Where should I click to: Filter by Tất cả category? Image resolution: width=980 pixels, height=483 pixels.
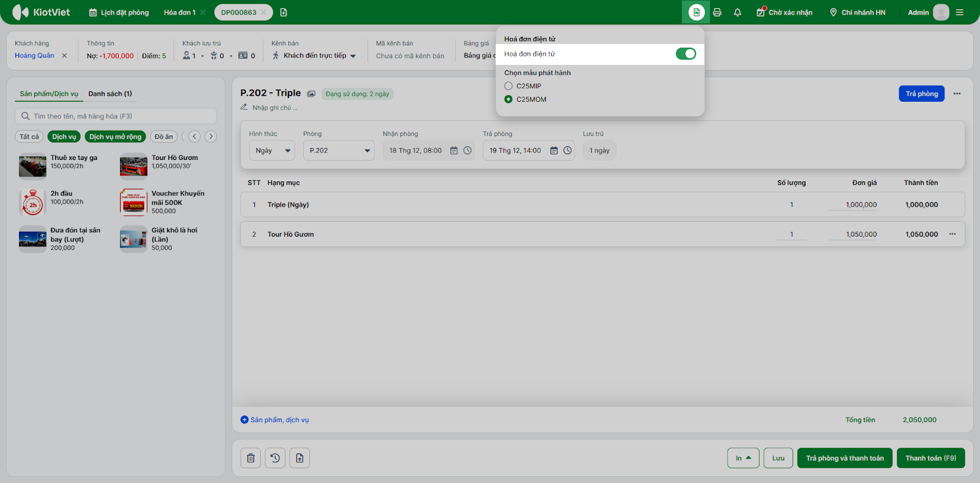[29, 137]
